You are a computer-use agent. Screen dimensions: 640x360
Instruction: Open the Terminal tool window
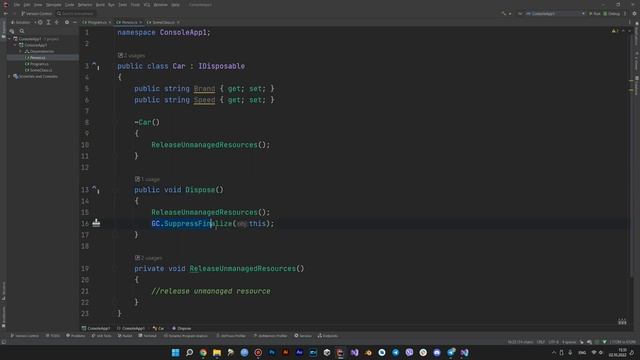click(147, 336)
